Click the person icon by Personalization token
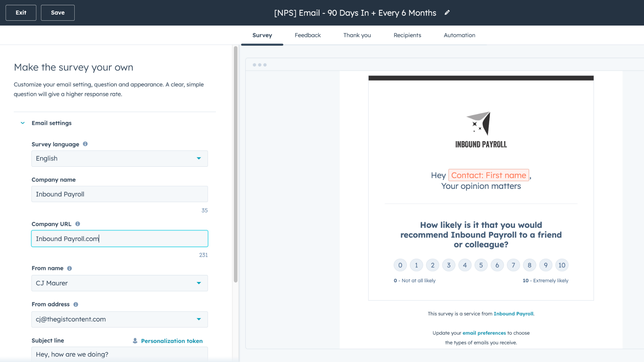The width and height of the screenshot is (644, 362). coord(135,341)
